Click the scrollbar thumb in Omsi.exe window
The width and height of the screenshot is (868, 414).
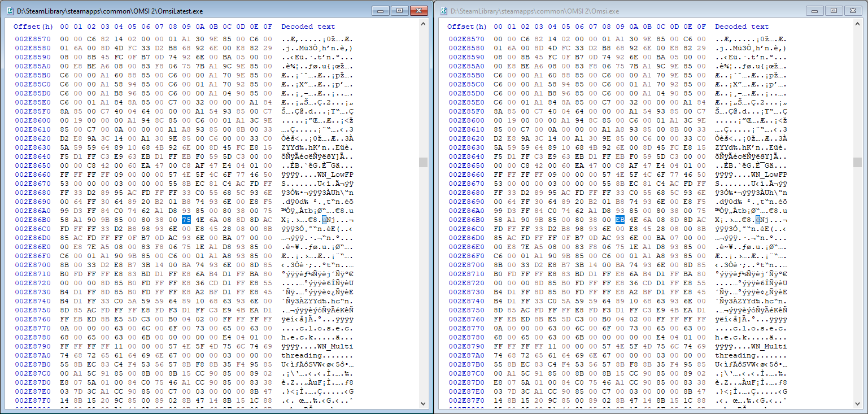pos(858,162)
